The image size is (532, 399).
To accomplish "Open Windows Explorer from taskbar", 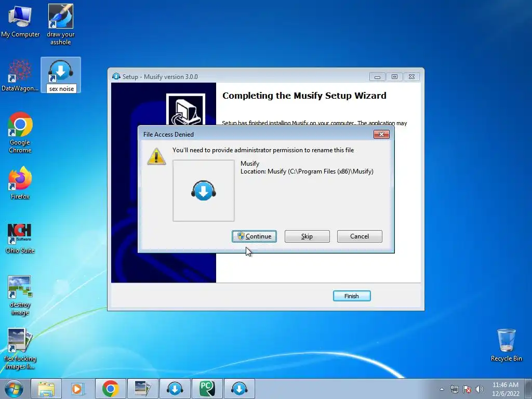I will [46, 389].
